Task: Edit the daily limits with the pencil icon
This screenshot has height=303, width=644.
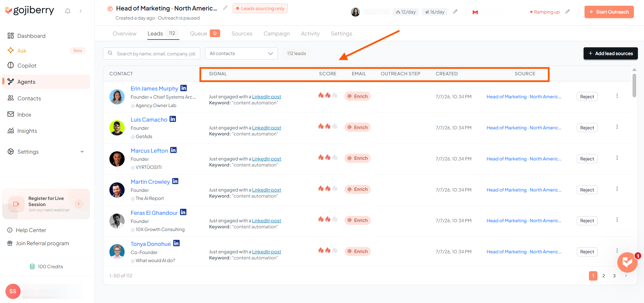Action: click(455, 11)
